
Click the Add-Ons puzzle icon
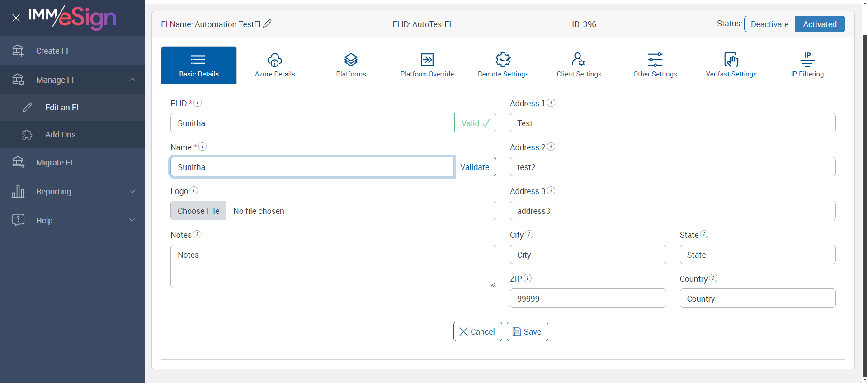tap(27, 135)
